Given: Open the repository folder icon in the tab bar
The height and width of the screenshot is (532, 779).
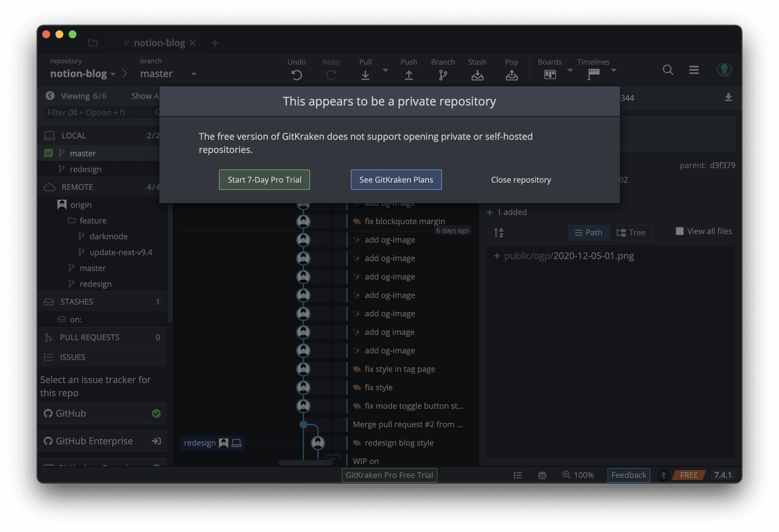Looking at the screenshot, I should pyautogui.click(x=93, y=43).
